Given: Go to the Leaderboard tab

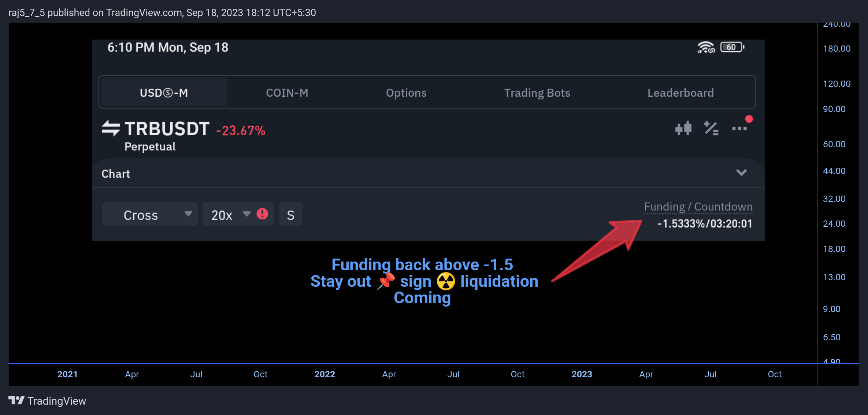Looking at the screenshot, I should point(680,93).
